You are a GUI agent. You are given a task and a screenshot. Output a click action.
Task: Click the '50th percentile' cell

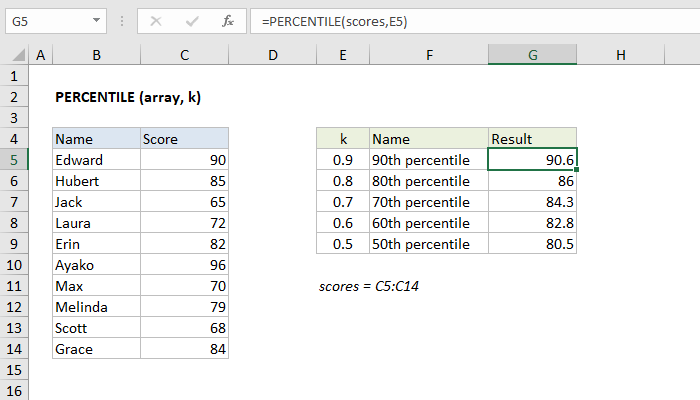pyautogui.click(x=429, y=244)
